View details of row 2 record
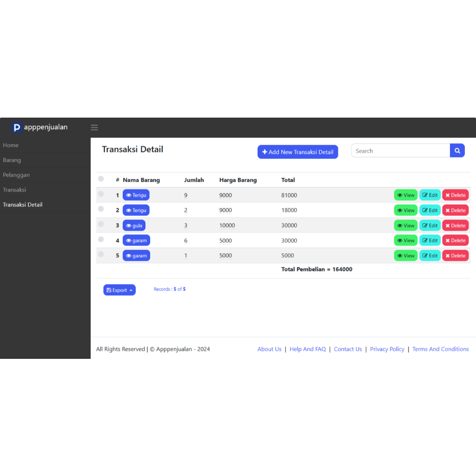This screenshot has height=476, width=476. [x=405, y=210]
